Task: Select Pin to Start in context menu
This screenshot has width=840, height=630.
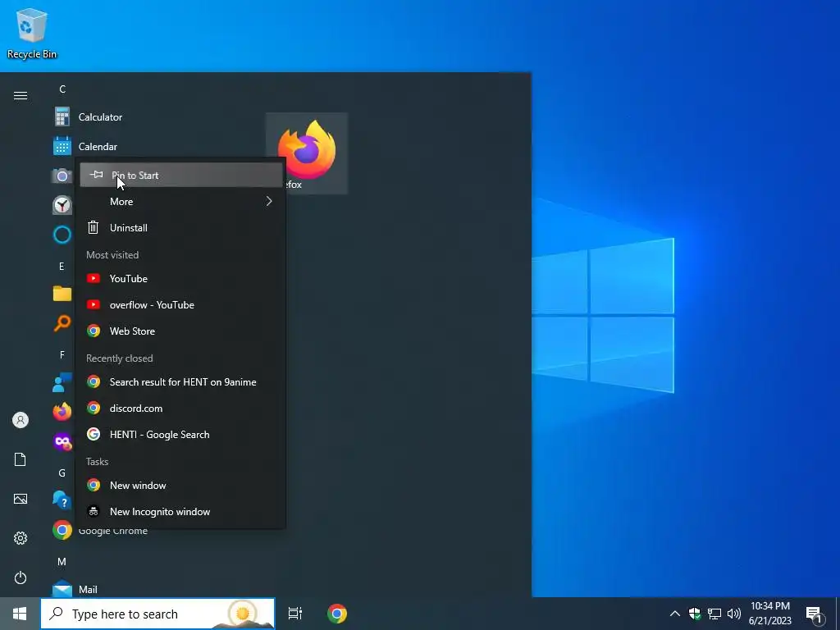Action: click(181, 176)
